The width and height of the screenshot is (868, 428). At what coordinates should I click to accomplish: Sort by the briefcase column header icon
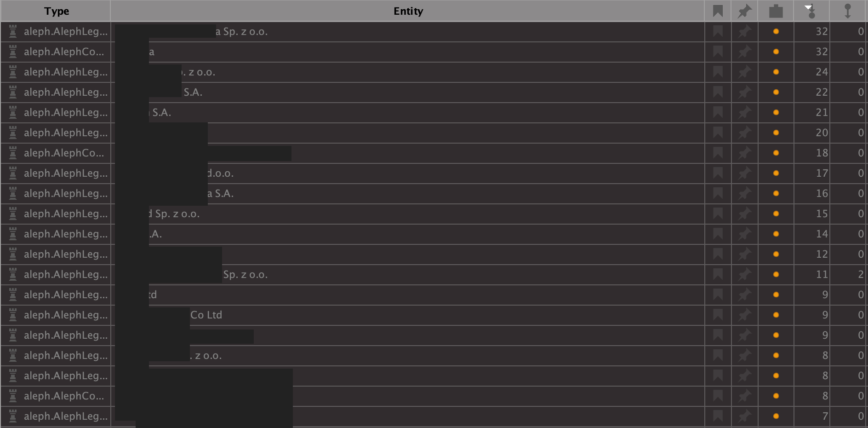(776, 11)
